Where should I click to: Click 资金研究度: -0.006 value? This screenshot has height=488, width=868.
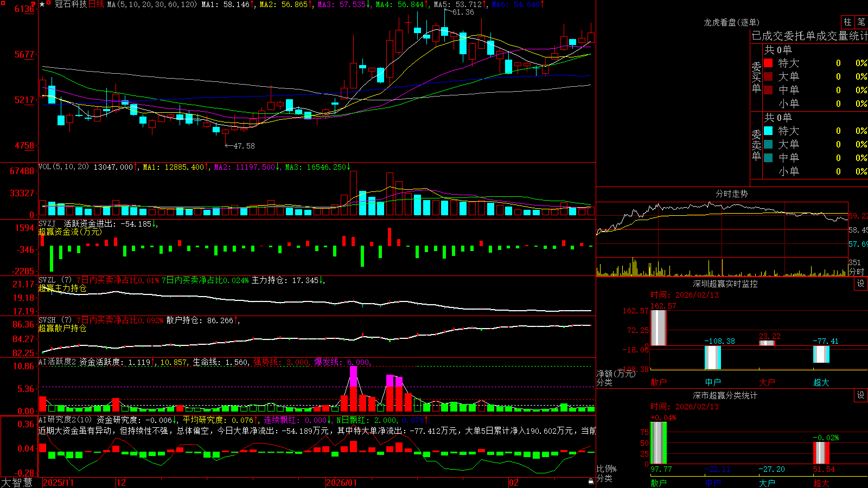click(135, 420)
